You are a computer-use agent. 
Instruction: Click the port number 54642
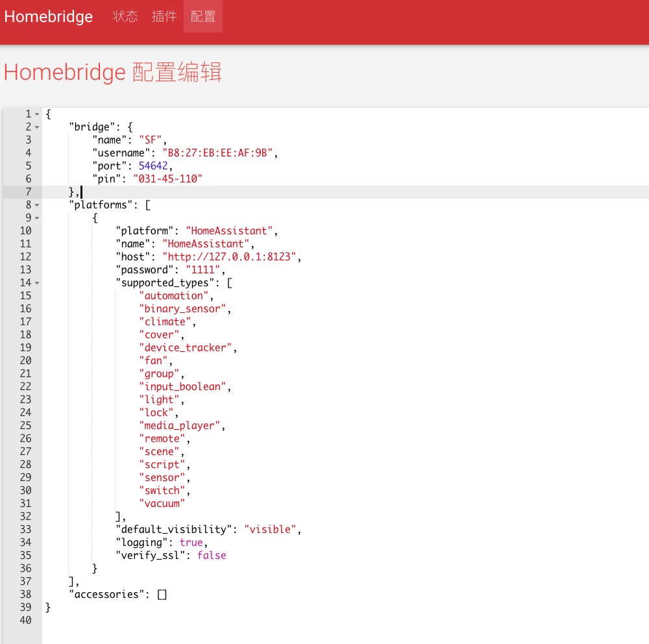(153, 166)
